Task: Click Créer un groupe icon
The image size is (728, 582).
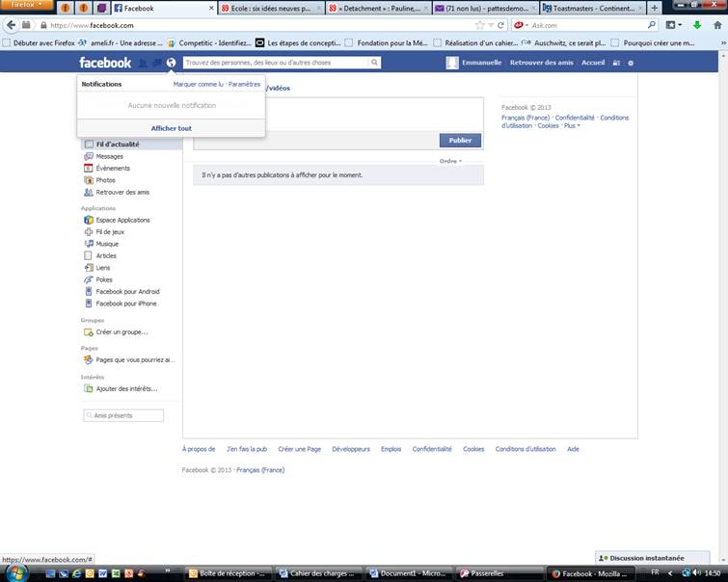Action: pyautogui.click(x=88, y=332)
